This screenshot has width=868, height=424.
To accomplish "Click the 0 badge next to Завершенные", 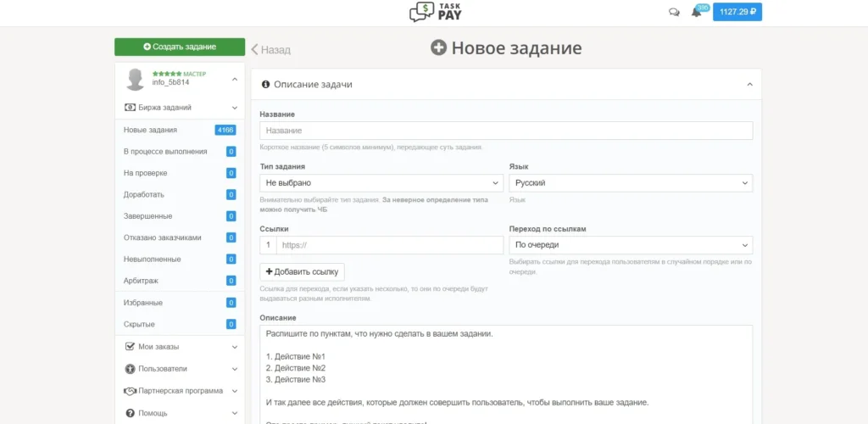I will [x=231, y=216].
